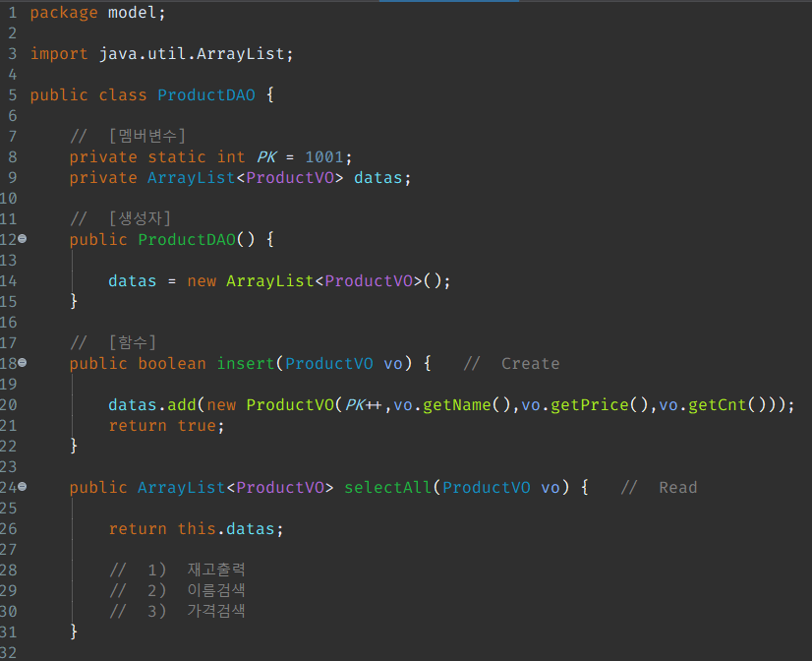Collapse the insert method fold marker
Image resolution: width=812 pixels, height=661 pixels.
(x=23, y=363)
